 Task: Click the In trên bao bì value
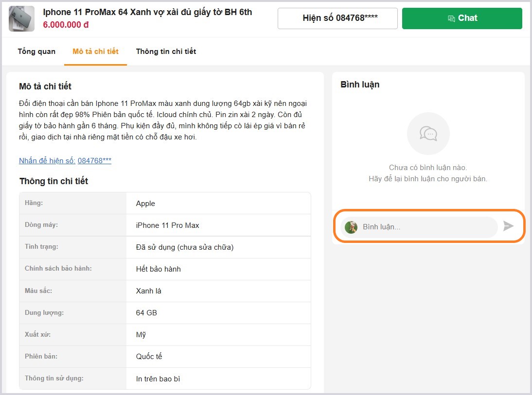[158, 379]
